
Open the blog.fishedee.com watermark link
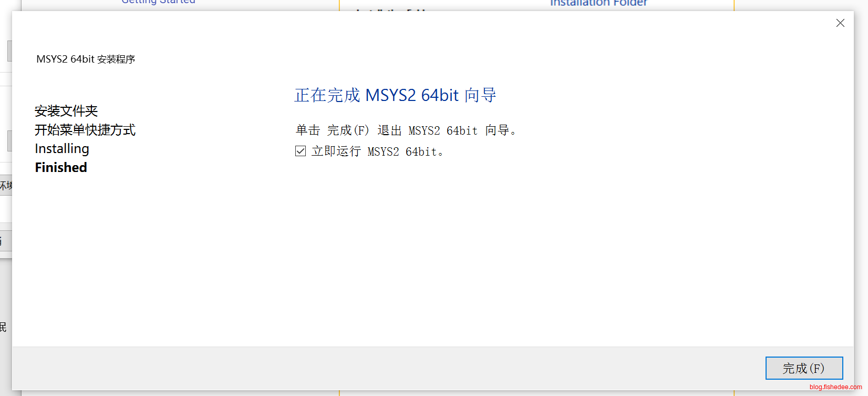(x=835, y=387)
